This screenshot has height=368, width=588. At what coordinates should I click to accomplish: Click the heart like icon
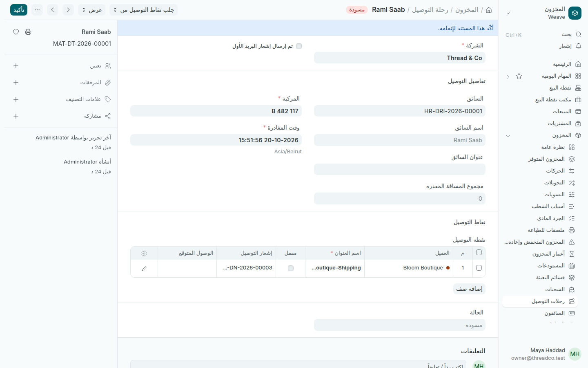pos(16,32)
